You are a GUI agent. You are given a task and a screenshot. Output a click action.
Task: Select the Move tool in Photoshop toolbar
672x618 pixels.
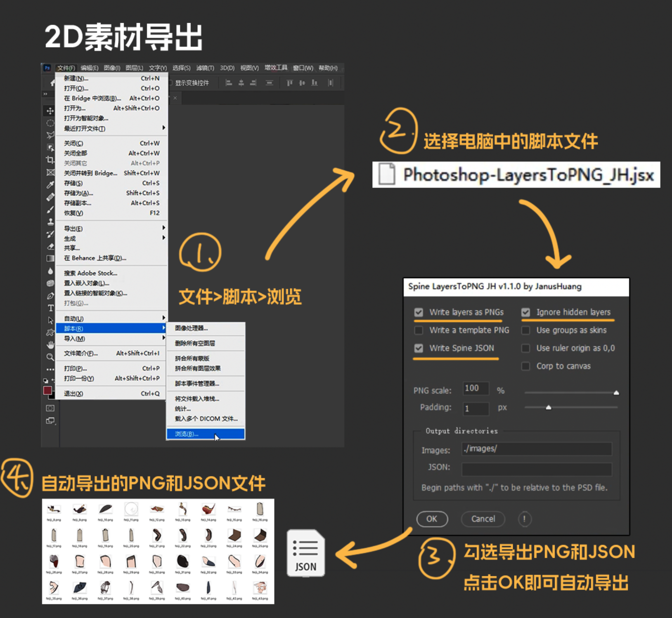click(50, 111)
